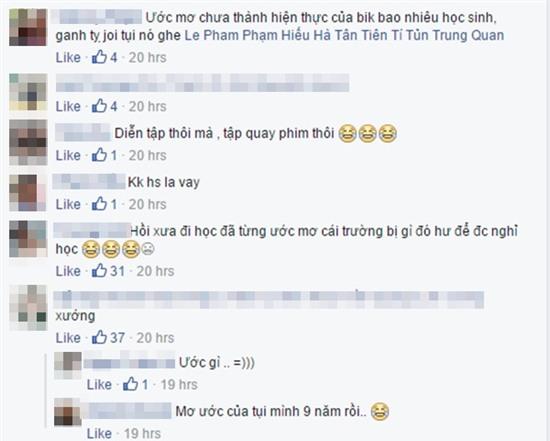Click '19 hrs' timestamp on last reply
This screenshot has width=550, height=441.
tap(142, 434)
